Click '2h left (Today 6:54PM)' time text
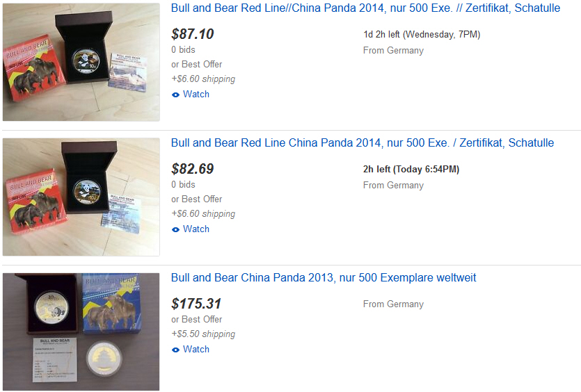 point(411,170)
